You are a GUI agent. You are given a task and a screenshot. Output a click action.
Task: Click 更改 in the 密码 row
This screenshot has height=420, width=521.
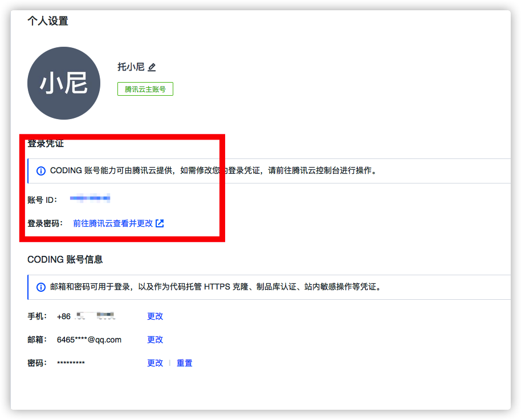click(155, 363)
